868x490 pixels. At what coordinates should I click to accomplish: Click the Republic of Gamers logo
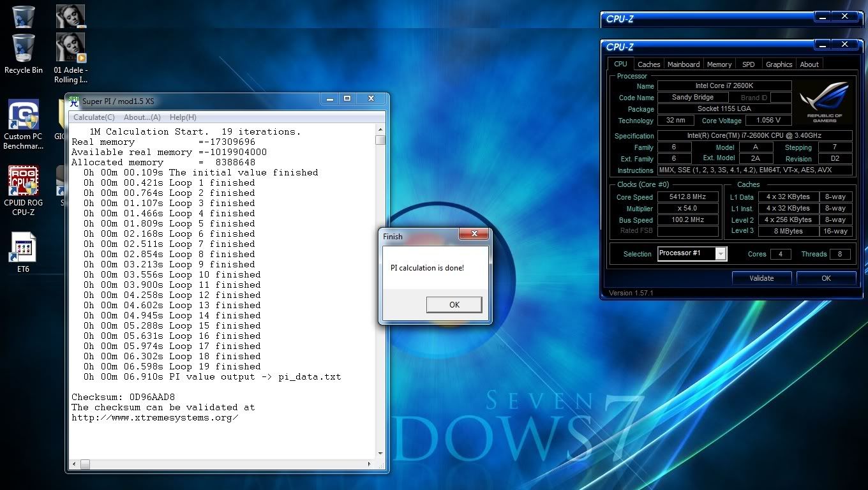point(824,102)
